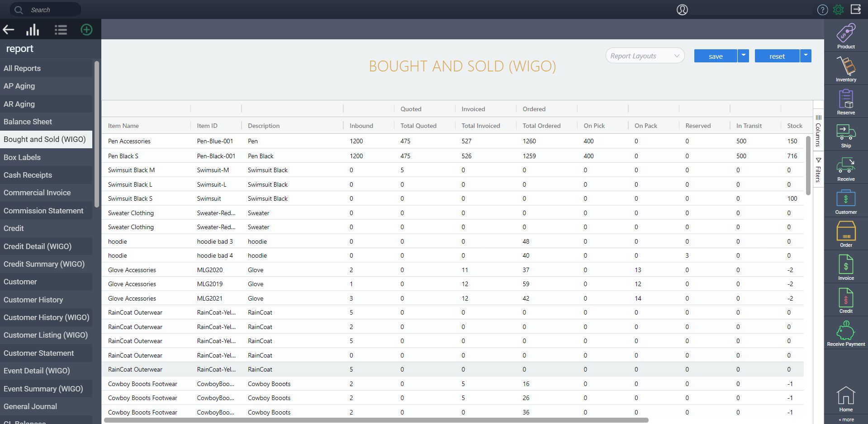
Task: Select the Pen Accessories row
Action: coord(453,141)
